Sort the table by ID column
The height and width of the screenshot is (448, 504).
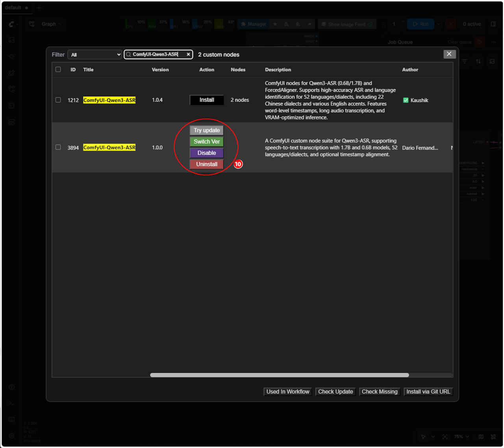click(73, 70)
